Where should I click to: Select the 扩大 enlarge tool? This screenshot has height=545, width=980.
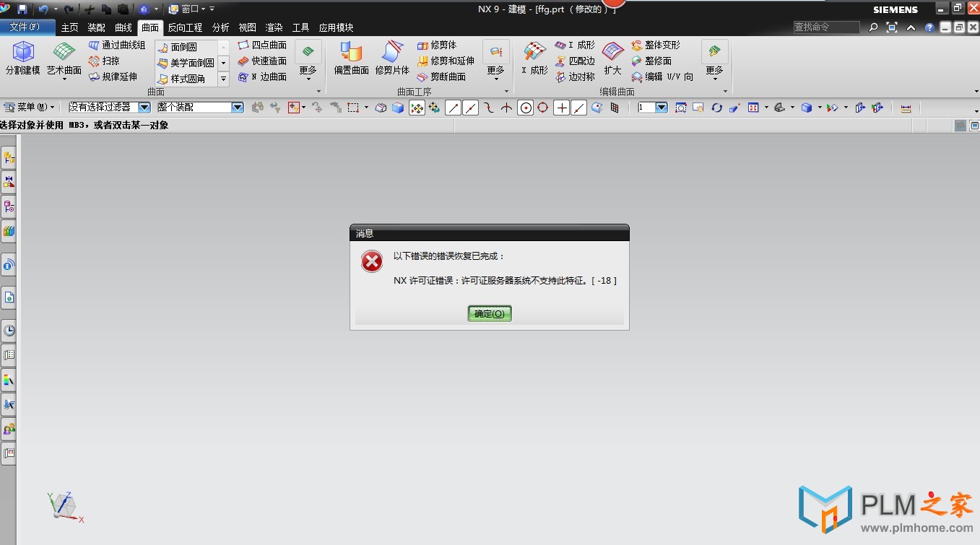click(x=613, y=58)
